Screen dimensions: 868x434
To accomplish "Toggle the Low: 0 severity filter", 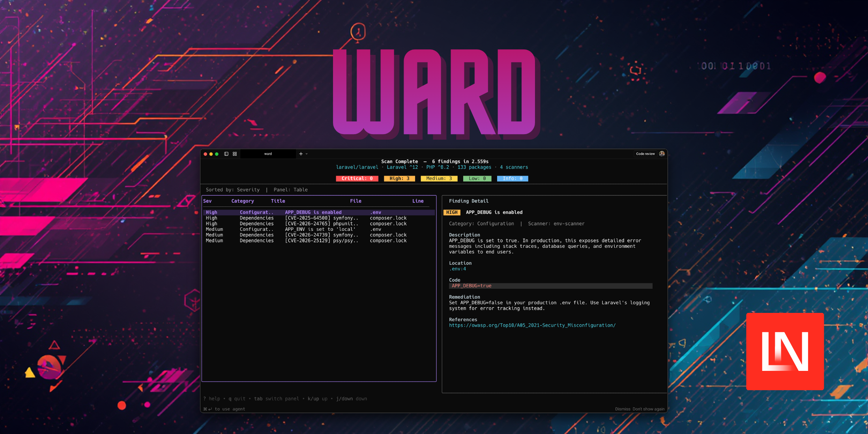I will point(477,178).
